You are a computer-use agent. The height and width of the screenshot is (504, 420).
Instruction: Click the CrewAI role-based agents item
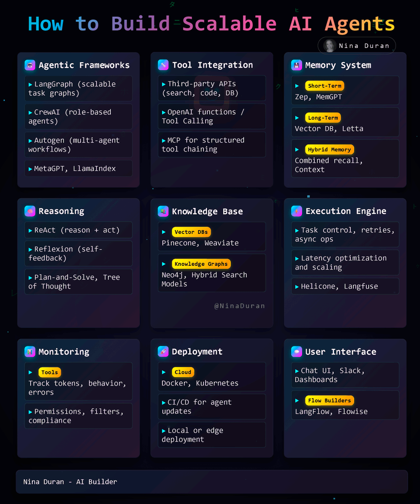(78, 117)
